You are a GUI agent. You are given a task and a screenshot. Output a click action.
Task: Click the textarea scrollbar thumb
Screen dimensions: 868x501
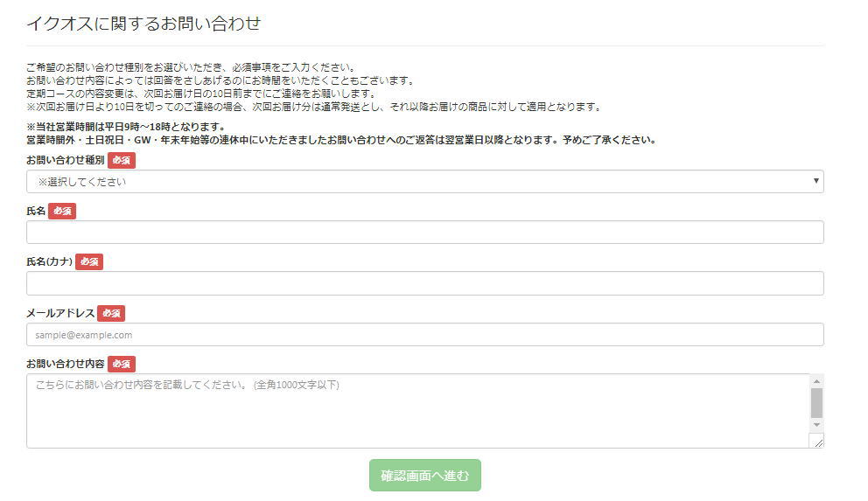click(x=816, y=403)
